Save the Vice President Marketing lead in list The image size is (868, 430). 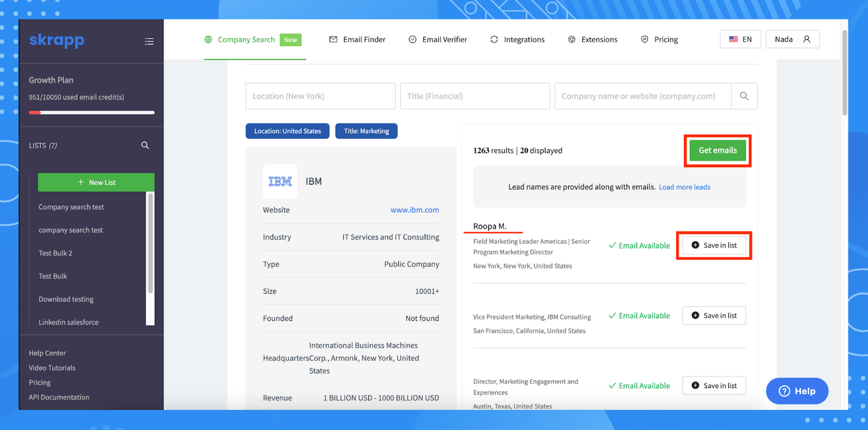714,315
